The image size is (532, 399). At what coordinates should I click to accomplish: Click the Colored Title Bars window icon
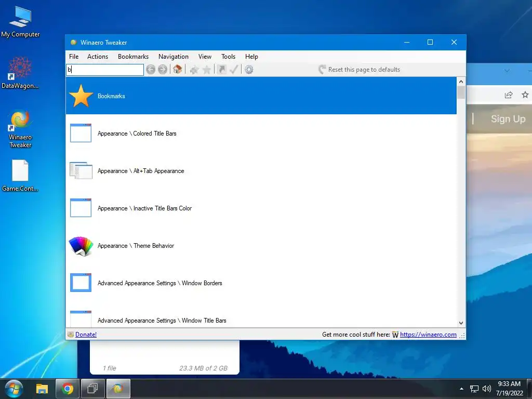point(81,133)
